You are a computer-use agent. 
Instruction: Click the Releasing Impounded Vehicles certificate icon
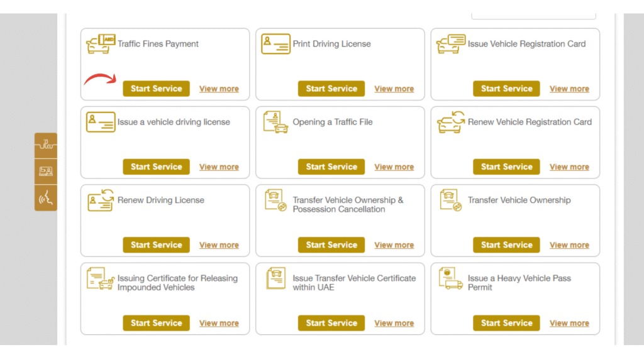click(x=101, y=278)
